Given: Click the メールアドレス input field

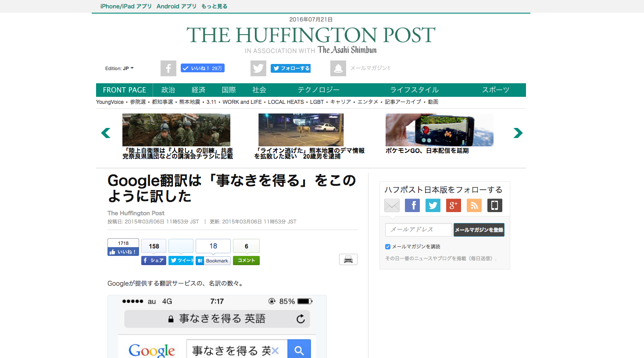Looking at the screenshot, I should [x=419, y=230].
